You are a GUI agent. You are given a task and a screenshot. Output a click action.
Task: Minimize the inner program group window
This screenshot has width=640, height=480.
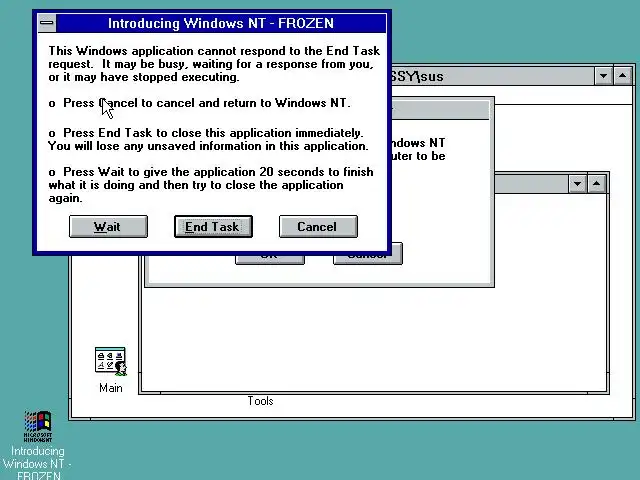tap(577, 184)
